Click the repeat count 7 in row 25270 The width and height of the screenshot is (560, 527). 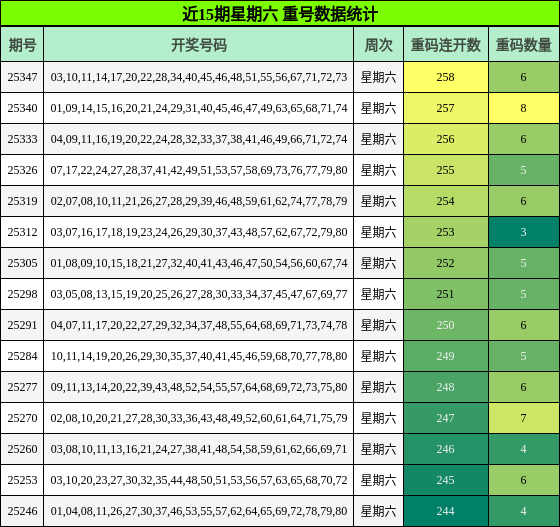click(x=524, y=418)
